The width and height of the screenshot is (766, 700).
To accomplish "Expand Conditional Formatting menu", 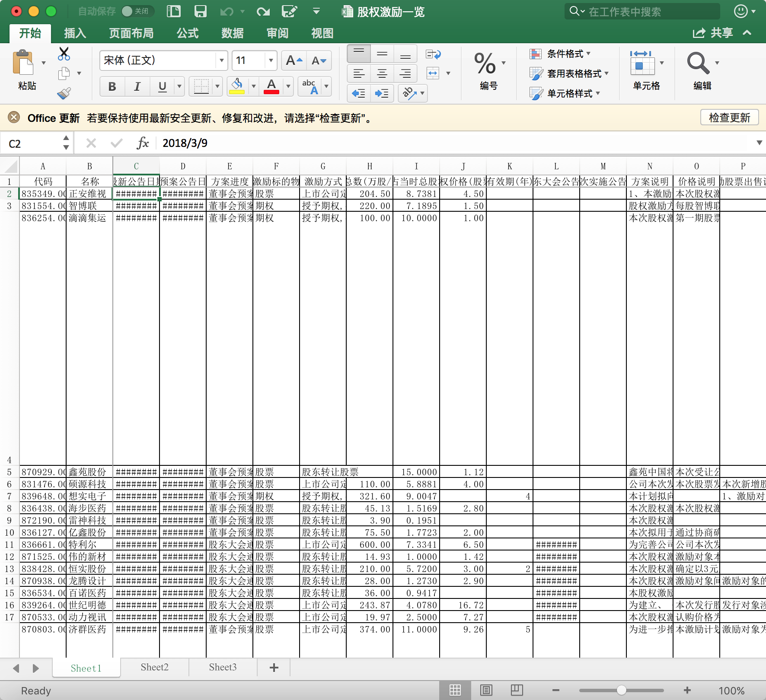I will (x=560, y=54).
